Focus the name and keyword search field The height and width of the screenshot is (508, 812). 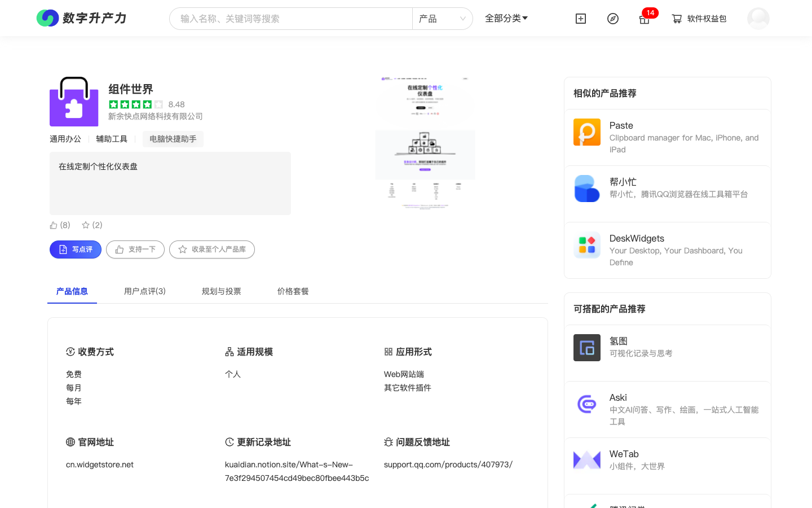pyautogui.click(x=291, y=19)
